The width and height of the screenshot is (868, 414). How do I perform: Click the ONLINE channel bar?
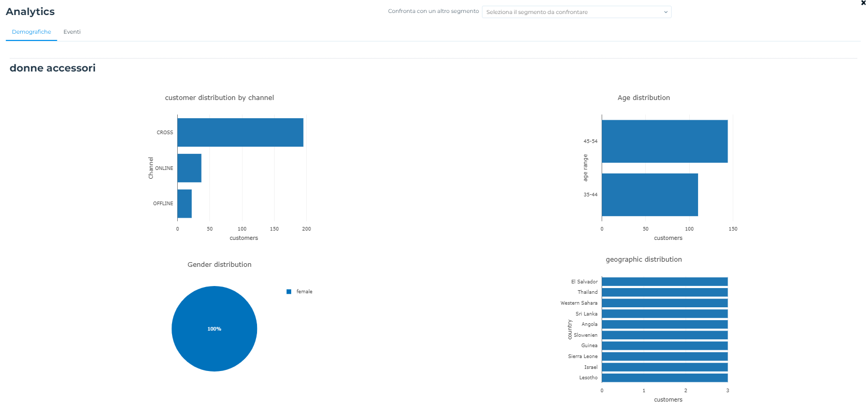190,168
